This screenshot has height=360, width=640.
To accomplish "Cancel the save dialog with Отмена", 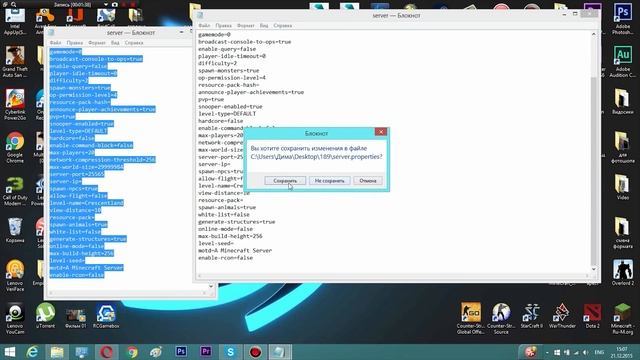I will [x=368, y=180].
